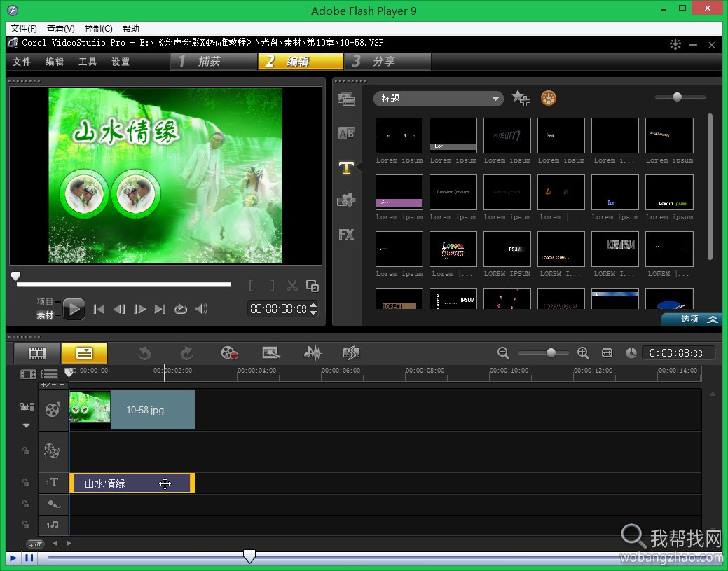Click the scissors split clip icon
Screen dimensions: 728x571
(x=292, y=286)
